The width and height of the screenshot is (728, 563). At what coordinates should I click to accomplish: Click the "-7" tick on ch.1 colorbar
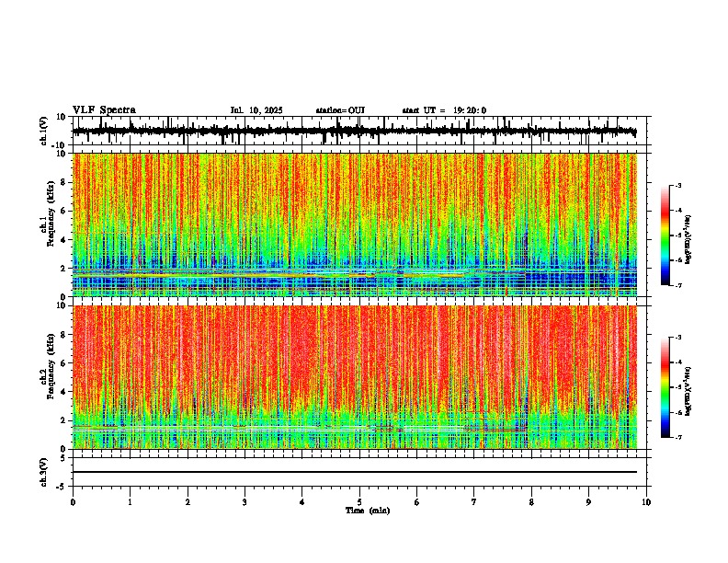coord(678,285)
